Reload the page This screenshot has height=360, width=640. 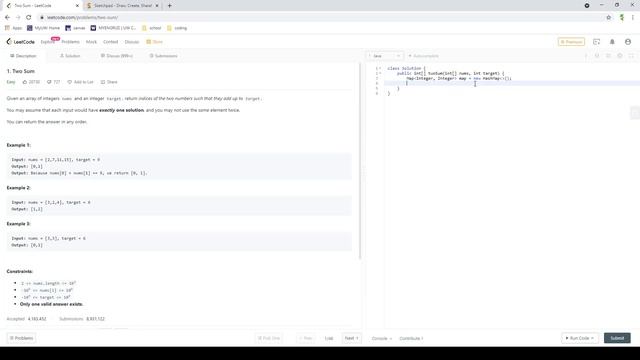(29, 18)
